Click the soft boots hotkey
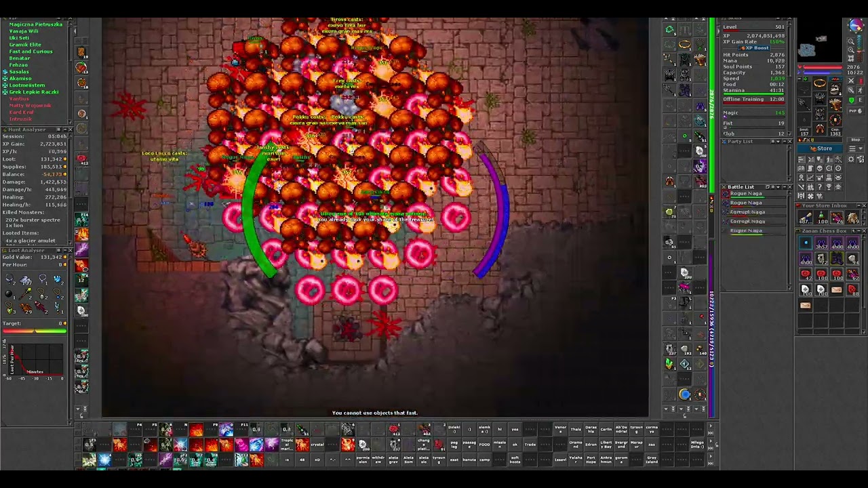Screen dimensions: 868x488 [x=515, y=460]
